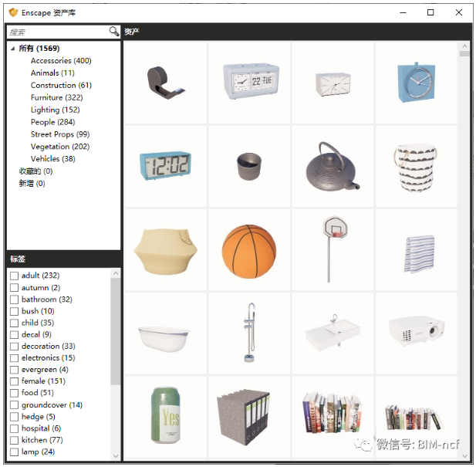Image resolution: width=476 pixels, height=467 pixels.
Task: Check the child (35) tag
Action: (14, 323)
